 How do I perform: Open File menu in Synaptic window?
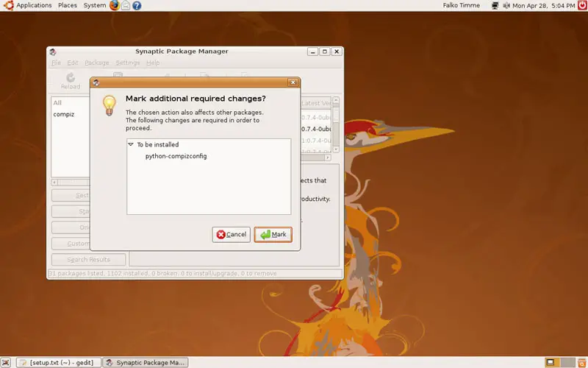point(56,63)
